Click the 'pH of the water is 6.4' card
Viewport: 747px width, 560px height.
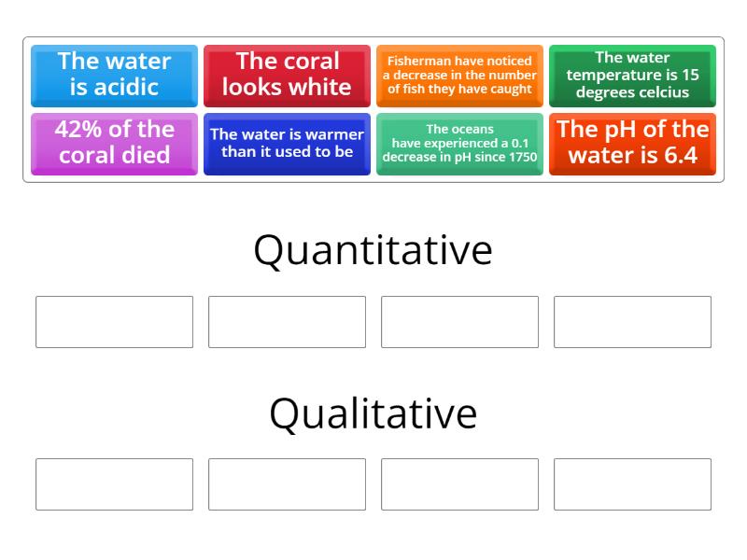click(x=632, y=144)
